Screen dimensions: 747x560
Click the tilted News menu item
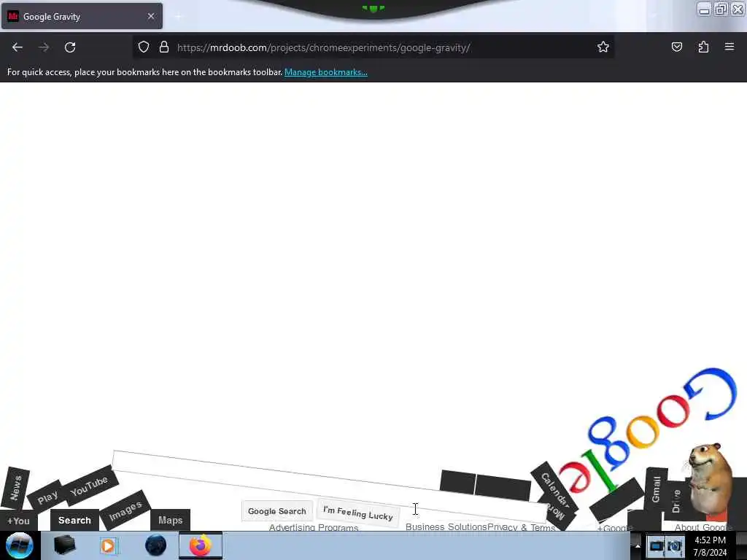[x=15, y=488]
